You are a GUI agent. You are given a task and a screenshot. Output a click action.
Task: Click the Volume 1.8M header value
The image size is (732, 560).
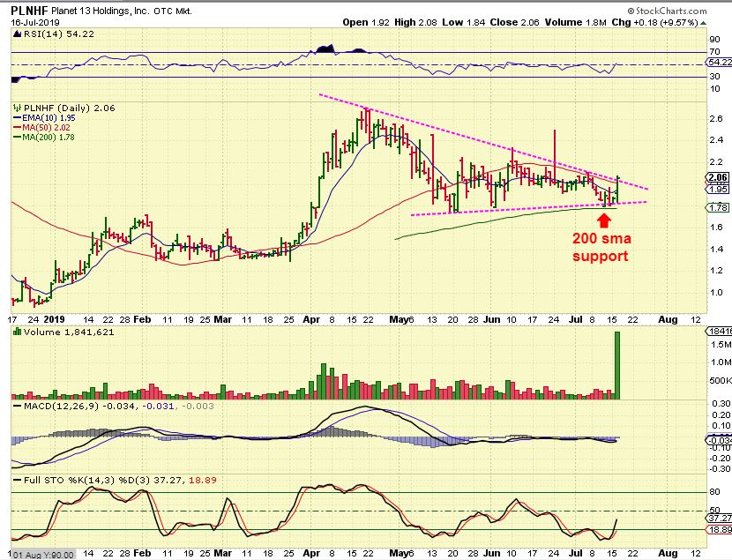(575, 22)
